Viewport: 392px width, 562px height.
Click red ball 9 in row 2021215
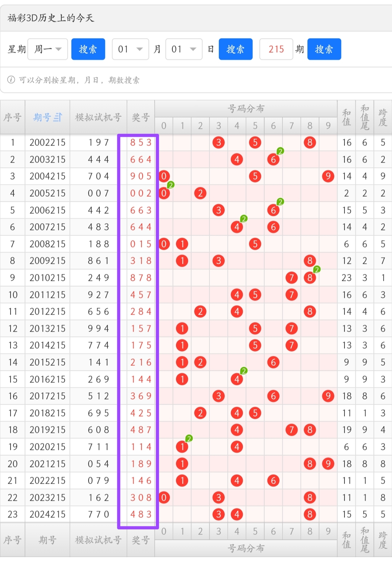328,464
